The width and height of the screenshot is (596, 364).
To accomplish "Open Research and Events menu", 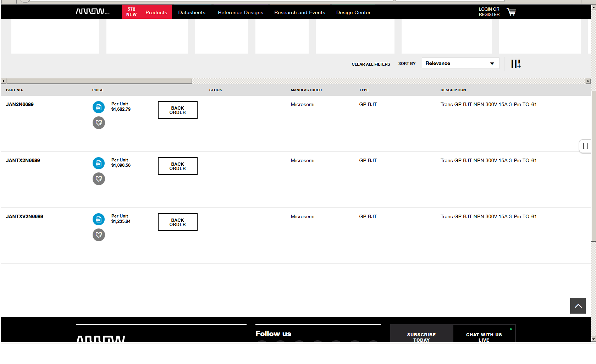I will point(300,12).
